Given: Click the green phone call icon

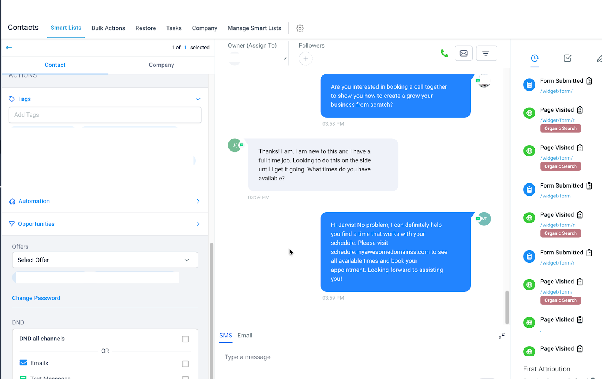Looking at the screenshot, I should (444, 53).
